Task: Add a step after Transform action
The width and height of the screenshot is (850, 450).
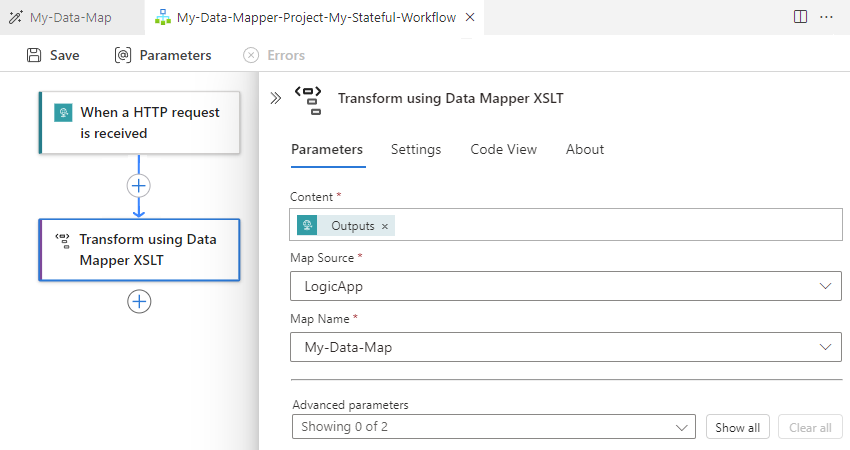Action: click(139, 301)
